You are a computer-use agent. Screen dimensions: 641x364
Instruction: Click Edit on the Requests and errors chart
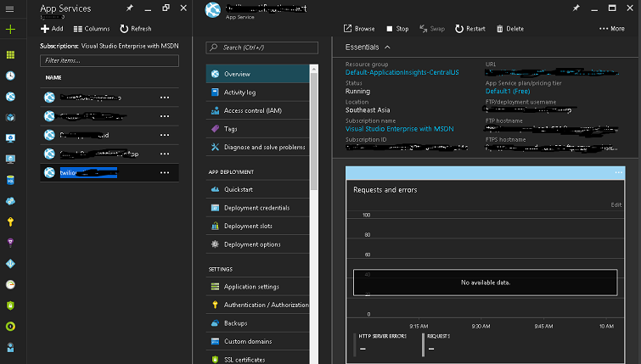(616, 204)
